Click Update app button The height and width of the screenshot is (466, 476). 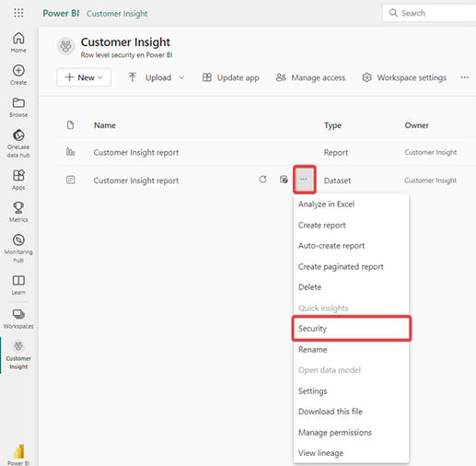(x=230, y=77)
